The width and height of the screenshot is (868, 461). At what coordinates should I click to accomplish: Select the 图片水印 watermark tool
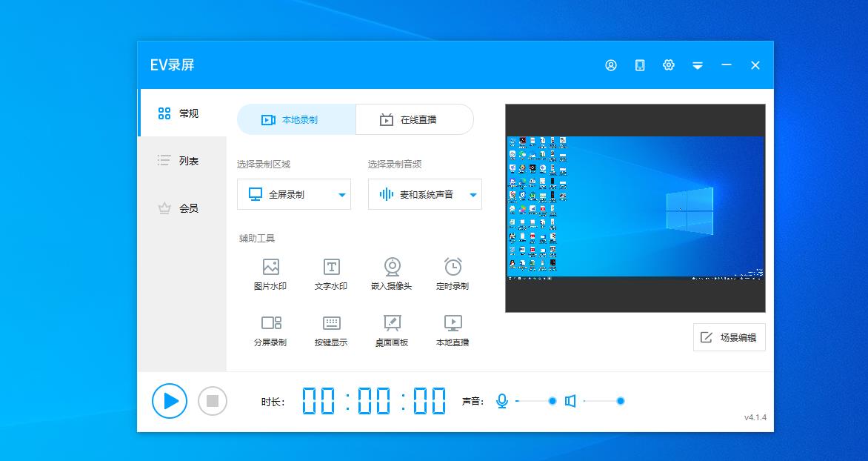tap(270, 273)
